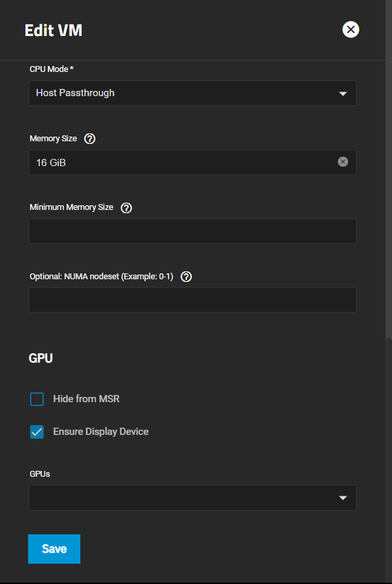Toggle via Ensure Display Device label text

pos(101,432)
